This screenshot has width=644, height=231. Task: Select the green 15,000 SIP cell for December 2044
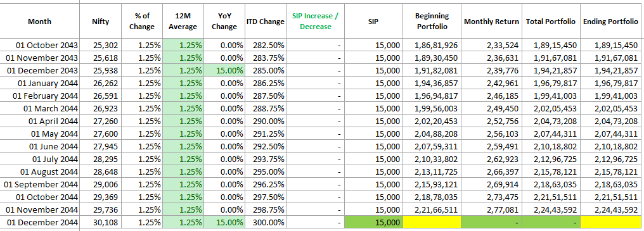[x=374, y=222]
